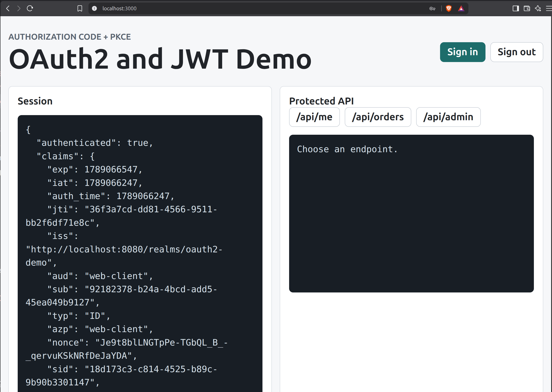The image size is (552, 392).
Task: Click the "auth_time": 1789066247 line
Action: click(111, 196)
